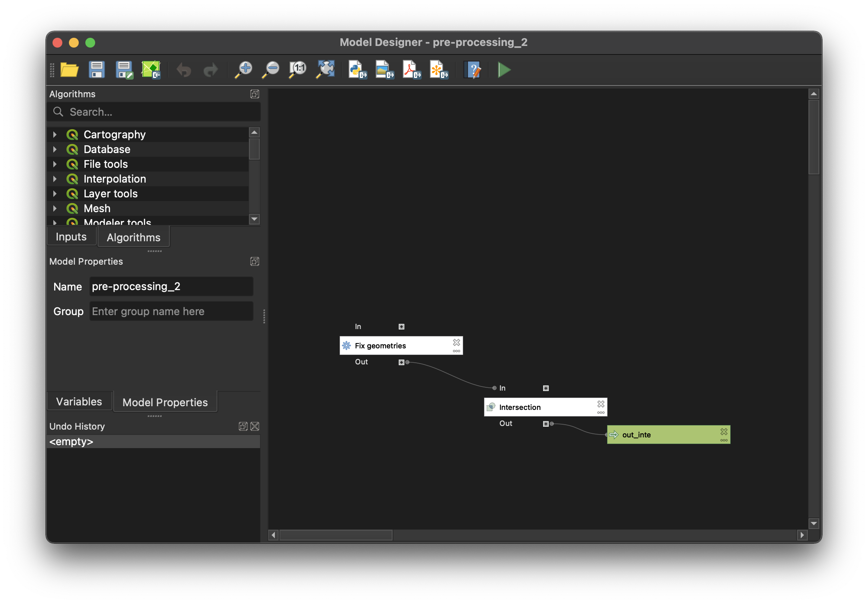Click the Run Model (play) icon
Viewport: 868px width, 604px height.
coord(505,69)
